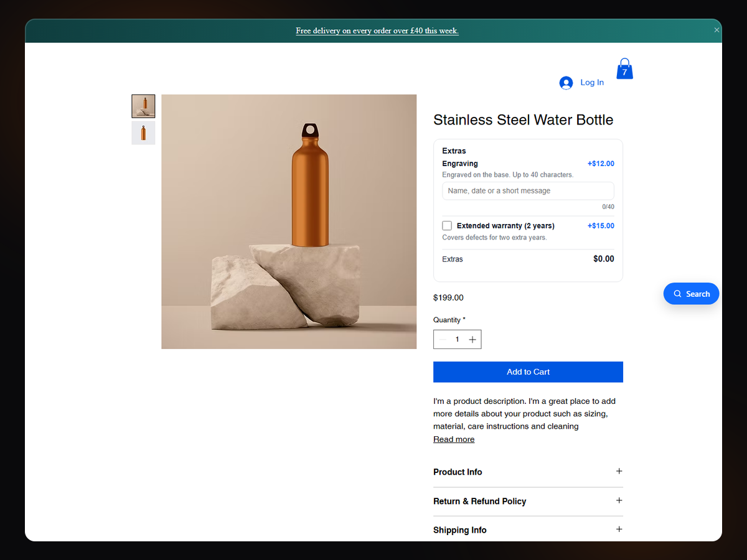Click the main product image
The width and height of the screenshot is (747, 560).
(289, 222)
